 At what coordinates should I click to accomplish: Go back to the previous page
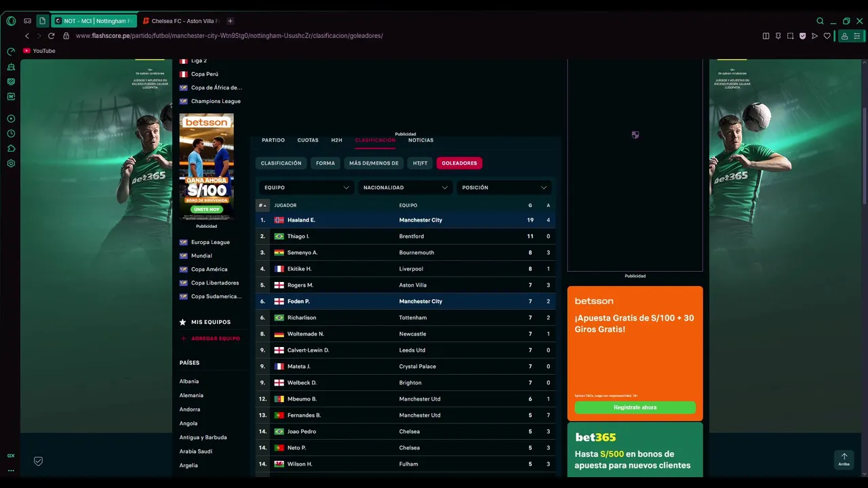[27, 36]
